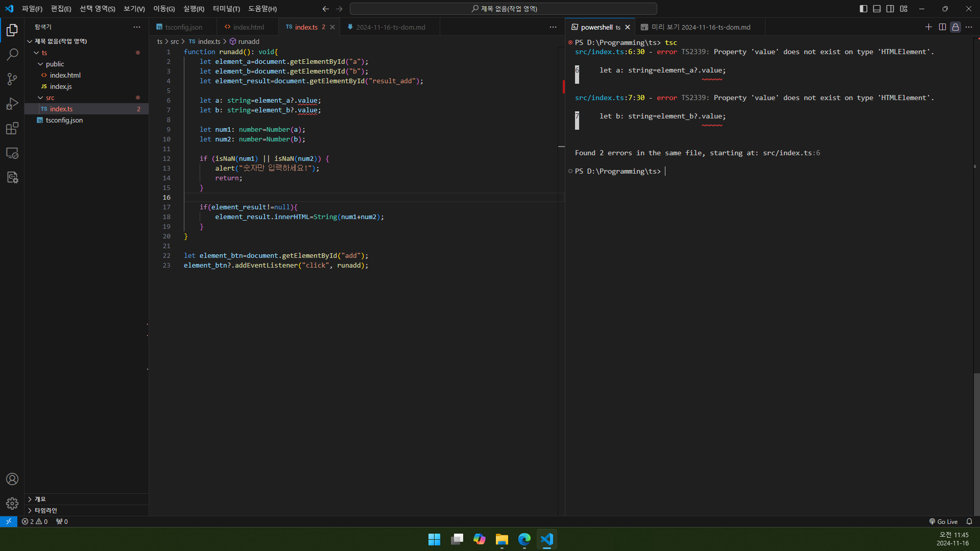Close the index.ts editor tab
The height and width of the screenshot is (551, 980).
pyautogui.click(x=332, y=27)
